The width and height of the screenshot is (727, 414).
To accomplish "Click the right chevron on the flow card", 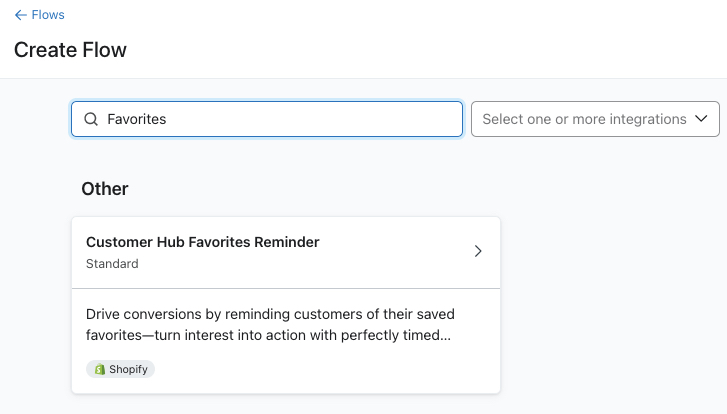I will click(x=478, y=251).
